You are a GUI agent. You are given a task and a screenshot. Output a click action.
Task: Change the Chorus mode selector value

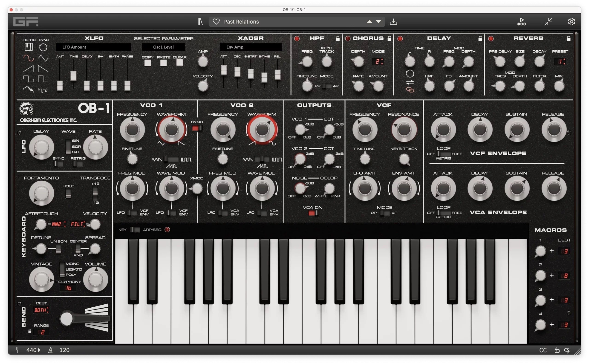378,61
